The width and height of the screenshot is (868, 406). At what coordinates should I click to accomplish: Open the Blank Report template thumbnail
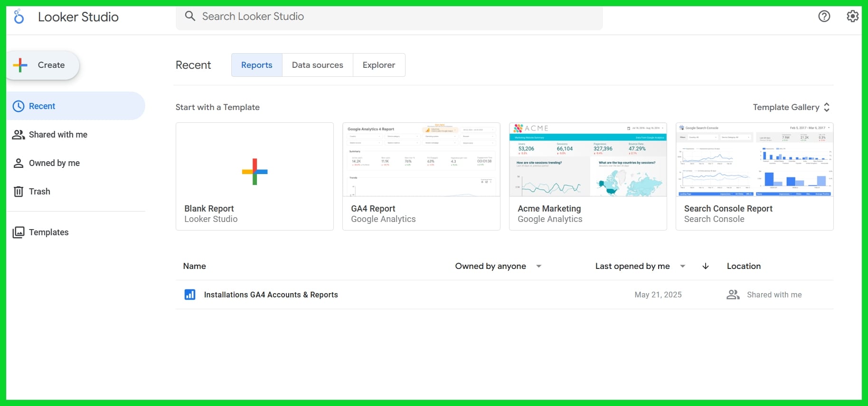(255, 160)
